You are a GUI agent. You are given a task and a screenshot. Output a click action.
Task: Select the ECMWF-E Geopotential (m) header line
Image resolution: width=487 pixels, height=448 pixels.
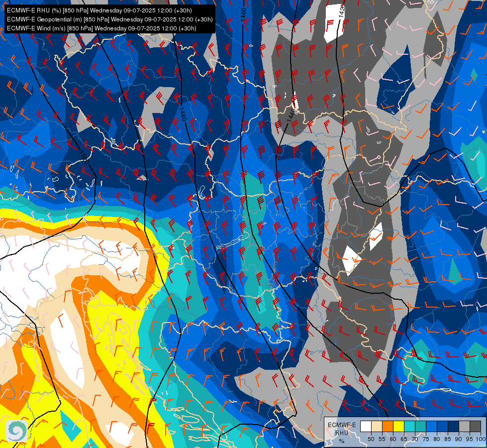109,19
